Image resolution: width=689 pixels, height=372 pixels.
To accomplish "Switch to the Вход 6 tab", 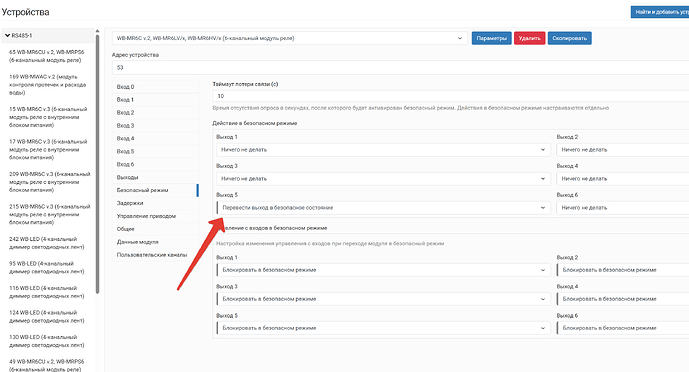I will [155, 164].
